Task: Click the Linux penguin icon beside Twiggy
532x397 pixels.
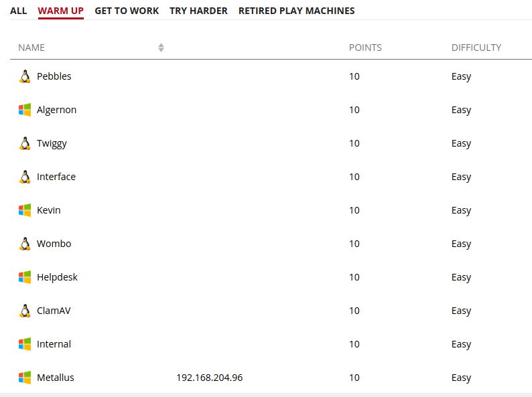Action: pos(25,143)
